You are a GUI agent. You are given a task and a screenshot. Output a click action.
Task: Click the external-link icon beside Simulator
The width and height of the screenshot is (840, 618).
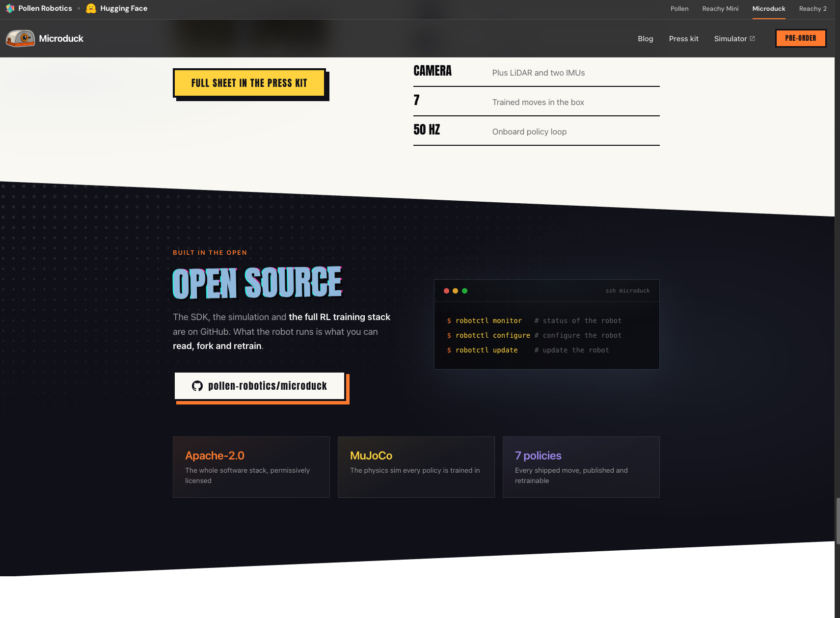coord(752,38)
